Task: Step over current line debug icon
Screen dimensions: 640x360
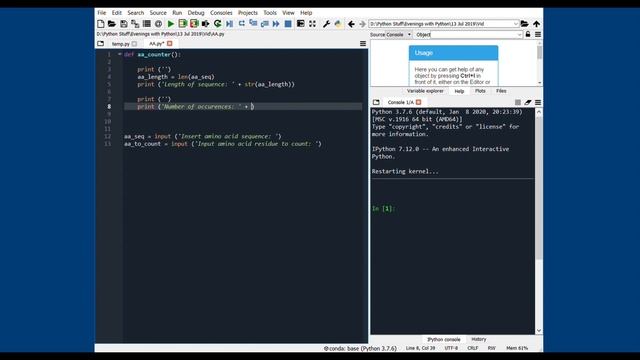Action: [242, 24]
